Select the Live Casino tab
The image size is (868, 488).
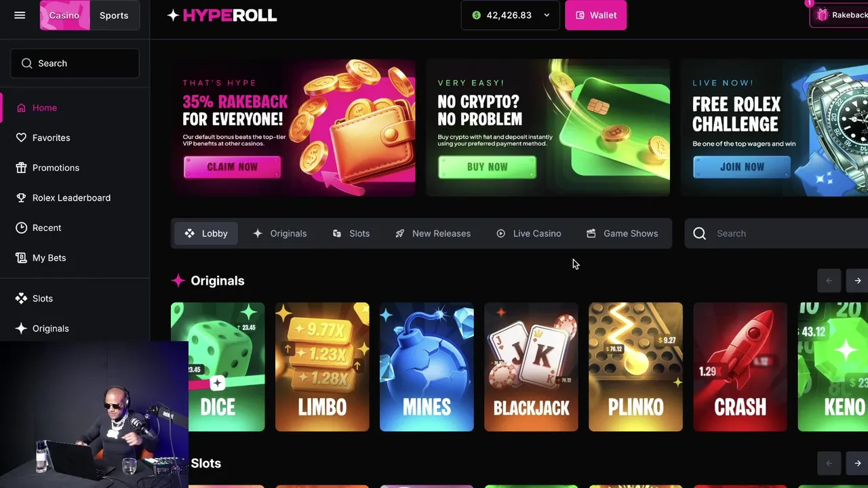pyautogui.click(x=529, y=233)
